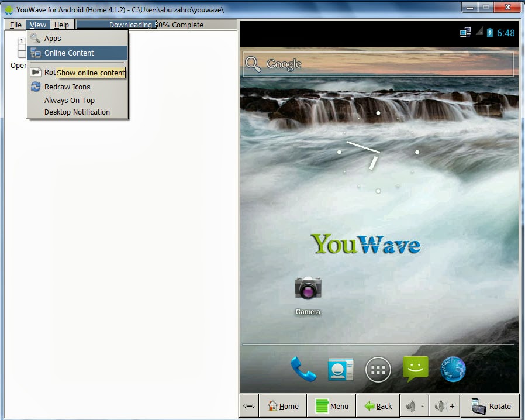Tap the signal strength icon
This screenshot has height=420, width=525.
479,31
